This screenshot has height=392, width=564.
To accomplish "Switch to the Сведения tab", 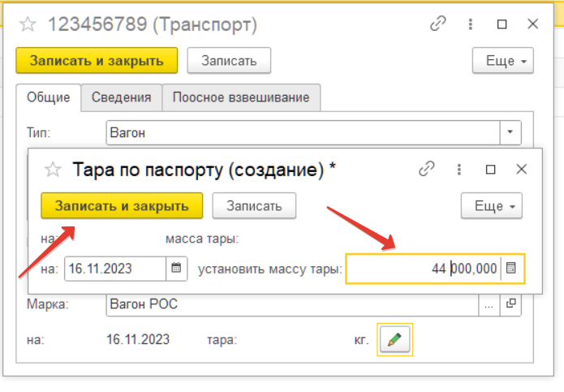I will 121,97.
